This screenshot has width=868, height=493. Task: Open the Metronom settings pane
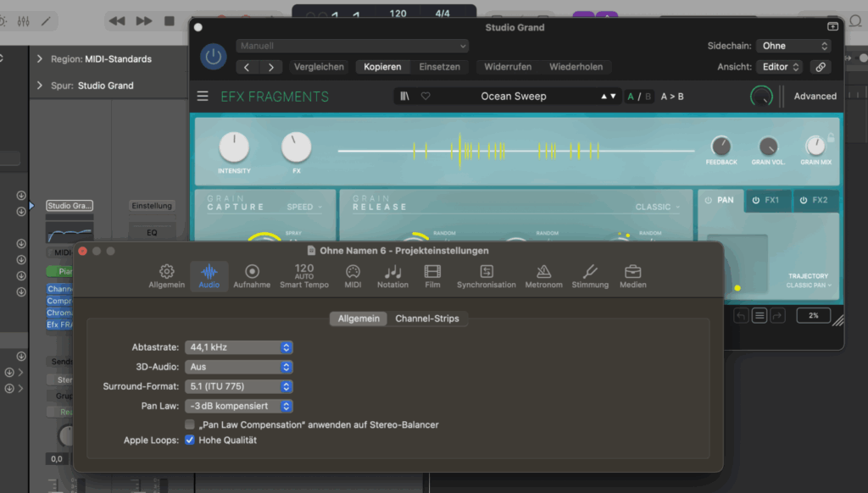tap(543, 275)
